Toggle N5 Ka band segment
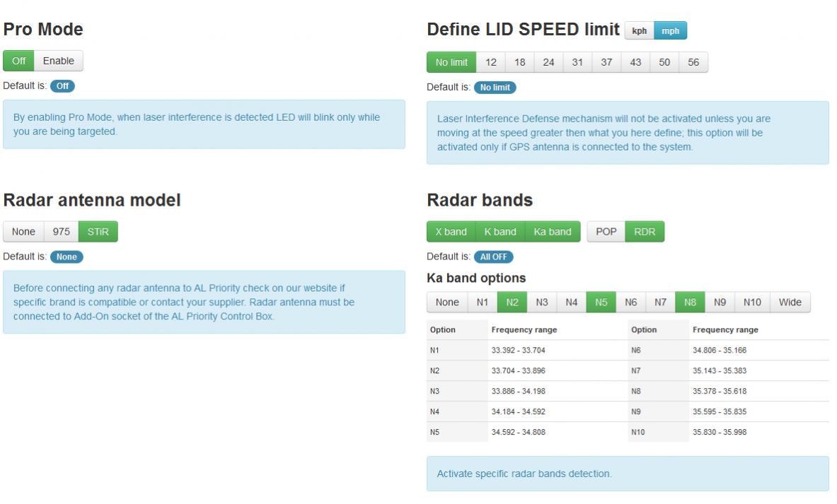Viewport: 837px width, 504px height. [x=601, y=303]
